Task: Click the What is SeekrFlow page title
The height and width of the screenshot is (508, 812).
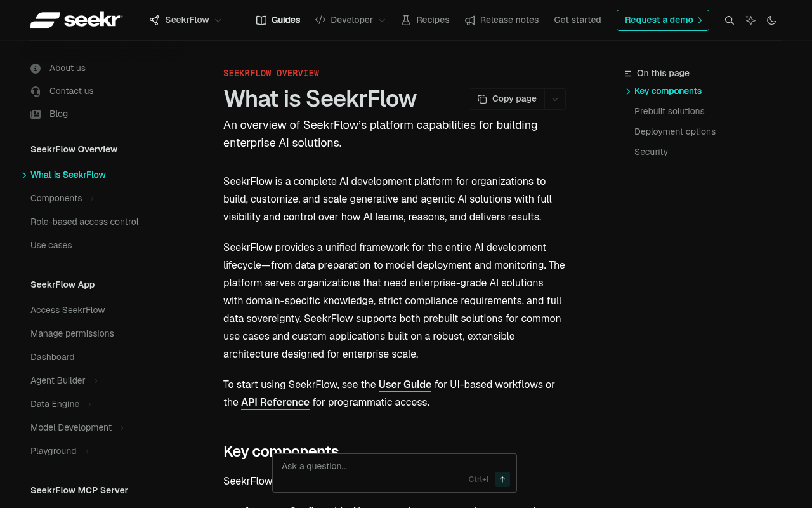Action: tap(320, 98)
